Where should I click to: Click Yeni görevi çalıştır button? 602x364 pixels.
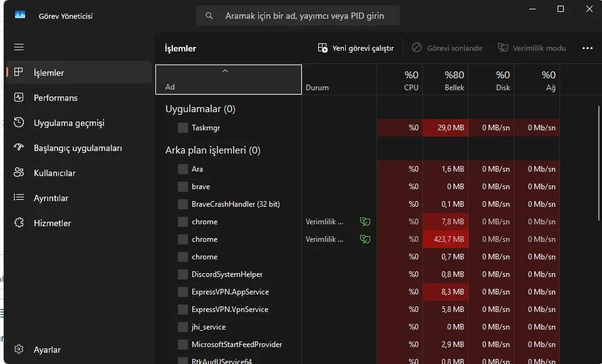356,48
